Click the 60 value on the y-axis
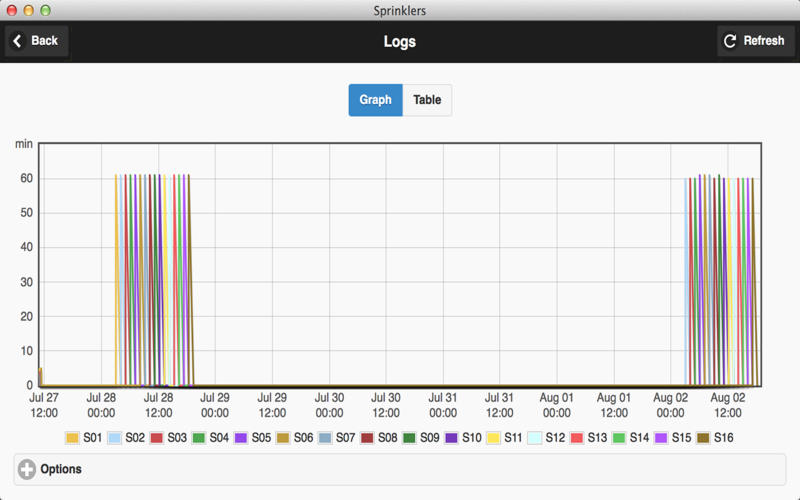The height and width of the screenshot is (500, 800). (x=27, y=179)
